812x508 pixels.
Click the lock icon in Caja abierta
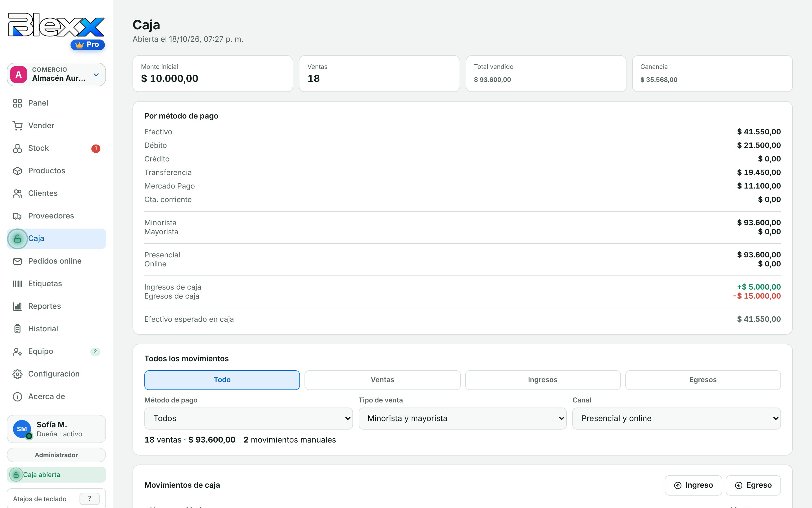coord(16,475)
